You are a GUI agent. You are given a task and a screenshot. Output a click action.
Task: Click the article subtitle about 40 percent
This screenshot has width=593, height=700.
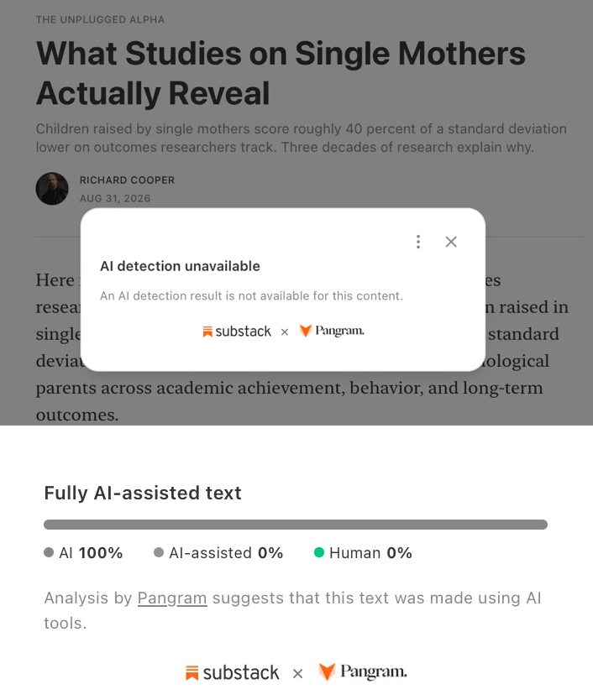pyautogui.click(x=302, y=138)
